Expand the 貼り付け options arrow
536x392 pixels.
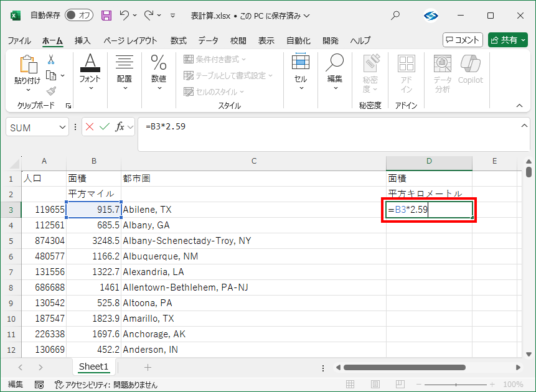[28, 90]
